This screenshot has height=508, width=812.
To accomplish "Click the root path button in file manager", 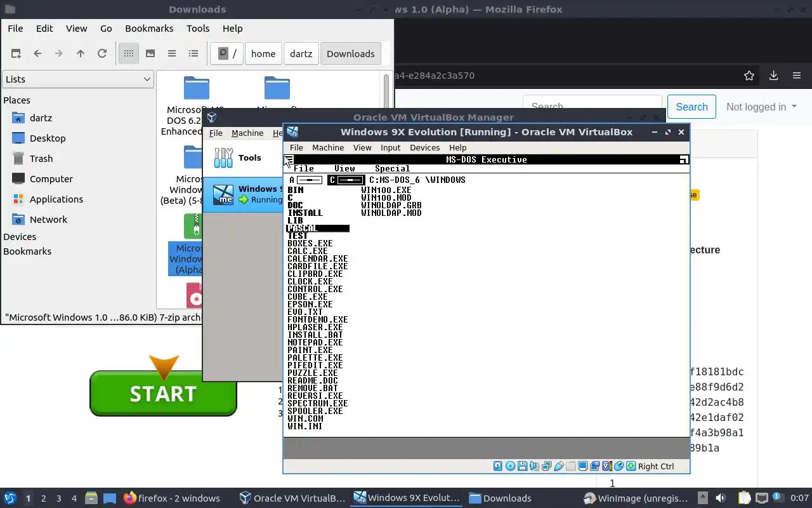I will pyautogui.click(x=227, y=53).
